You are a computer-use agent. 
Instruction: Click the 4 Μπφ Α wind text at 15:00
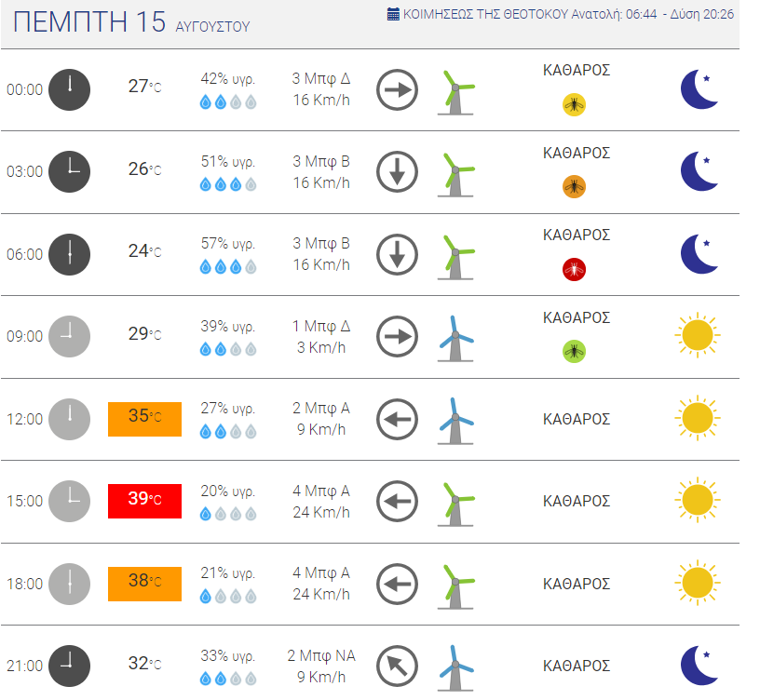click(321, 491)
